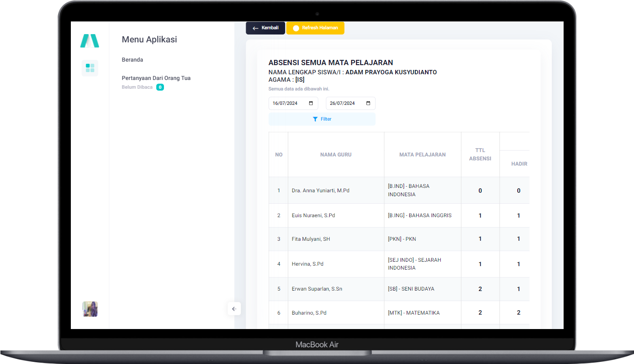
Task: Open Pertanyaan Dari Orang Tua menu
Action: (x=156, y=78)
